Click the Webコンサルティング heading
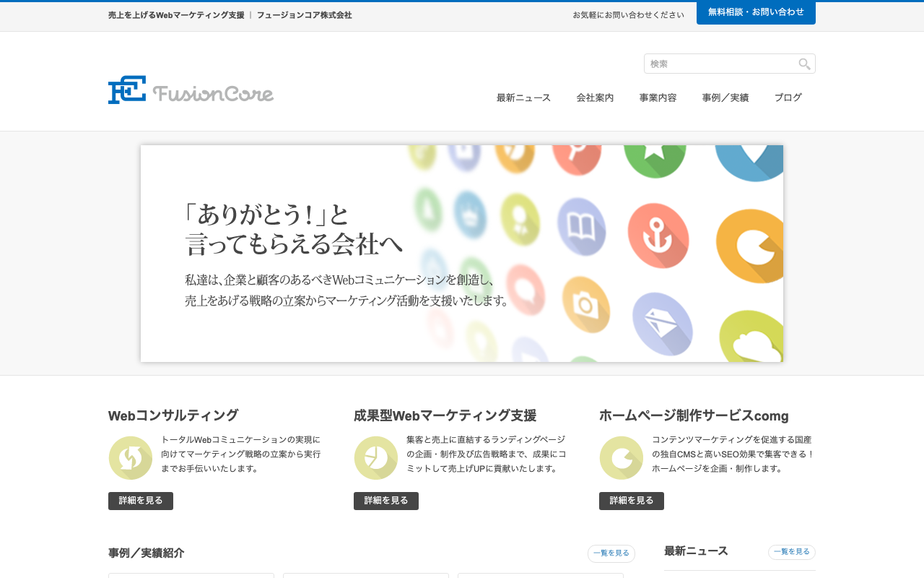924x578 pixels. 173,415
